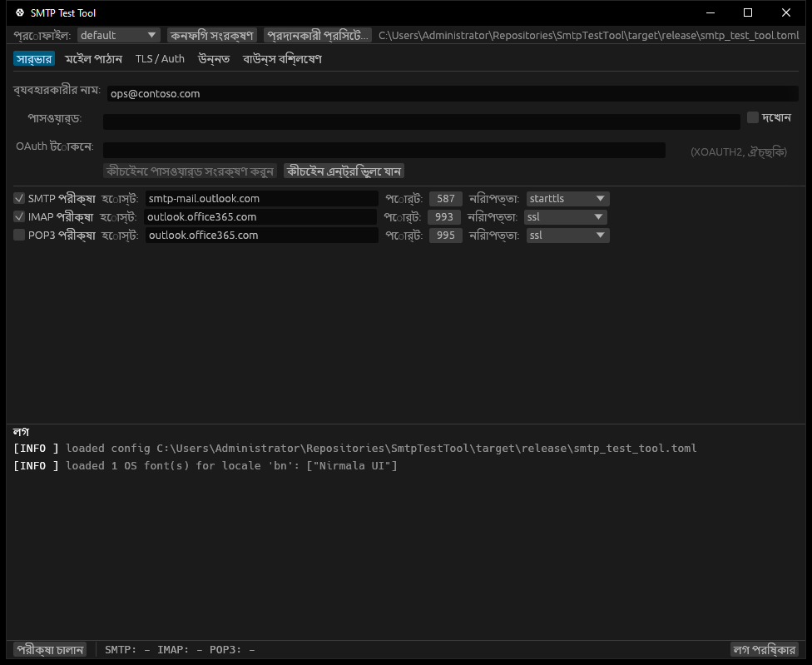Viewport: 812px width, 665px height.
Task: Switch to the মেইল পাঠান tab
Action: [93, 59]
